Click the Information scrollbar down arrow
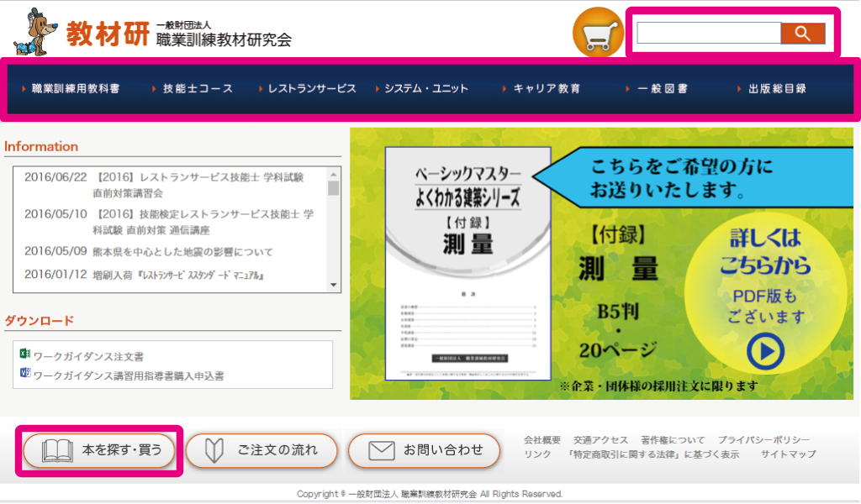This screenshot has width=861, height=504. click(x=334, y=286)
